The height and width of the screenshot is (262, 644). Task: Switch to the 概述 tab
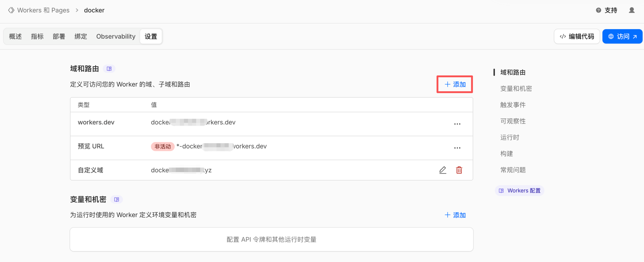tap(15, 36)
